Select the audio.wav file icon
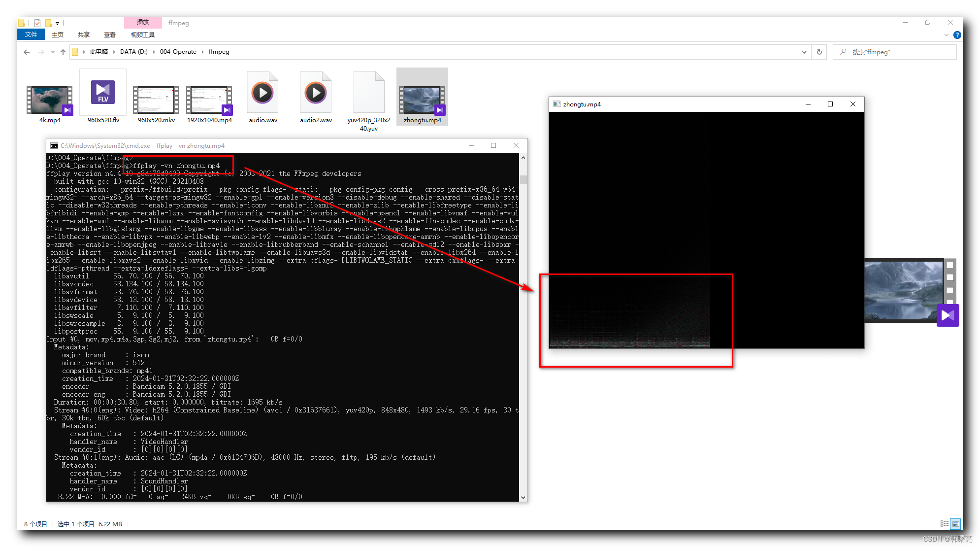 tap(262, 93)
